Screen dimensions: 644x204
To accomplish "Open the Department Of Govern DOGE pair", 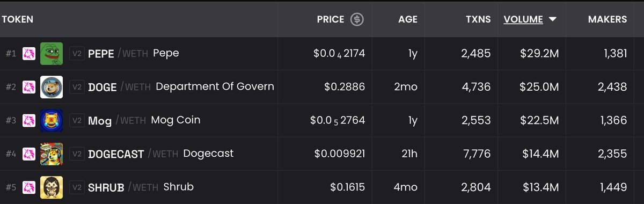I will tap(322, 87).
